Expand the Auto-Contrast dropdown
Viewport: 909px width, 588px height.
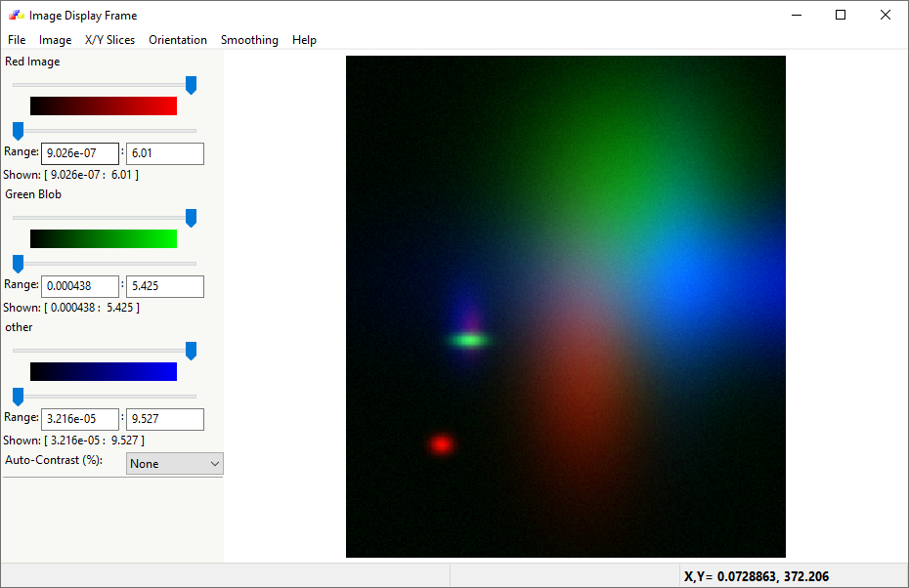pos(175,464)
